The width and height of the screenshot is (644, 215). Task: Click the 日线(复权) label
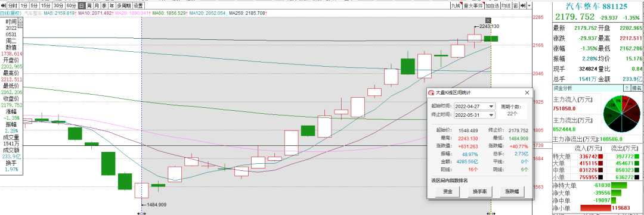pyautogui.click(x=11, y=13)
